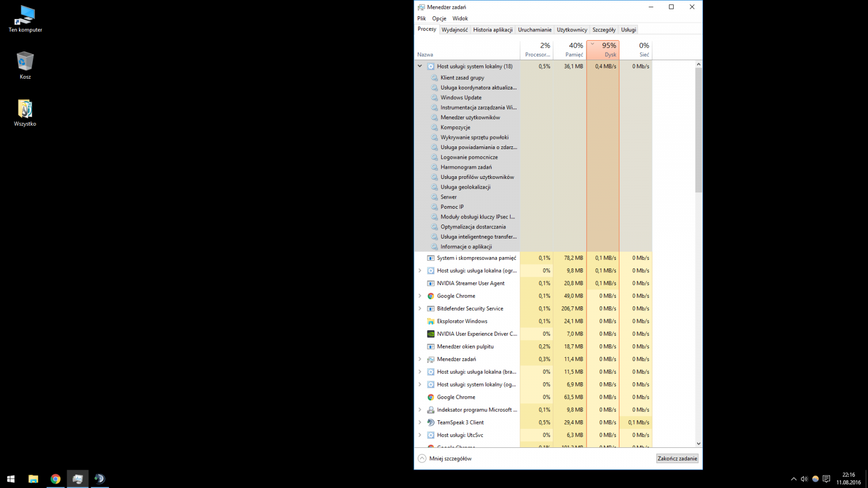
Task: Switch to the Szczegóły tab
Action: click(604, 30)
